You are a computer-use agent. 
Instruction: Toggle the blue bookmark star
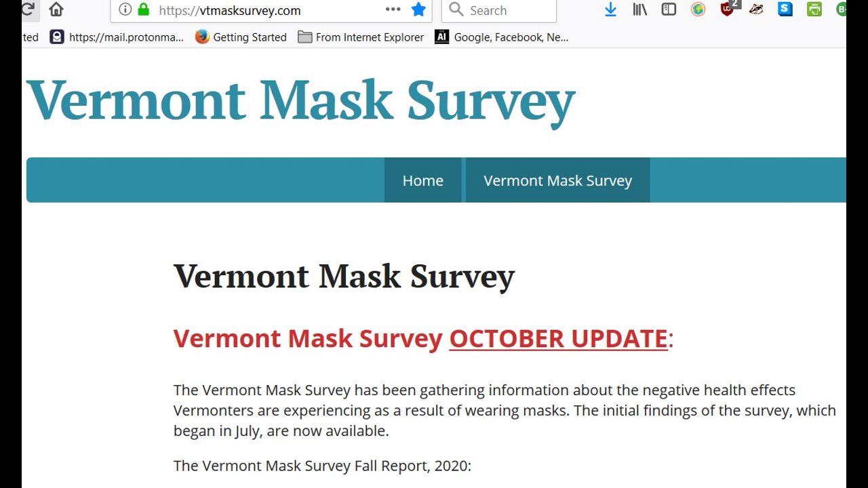point(418,9)
